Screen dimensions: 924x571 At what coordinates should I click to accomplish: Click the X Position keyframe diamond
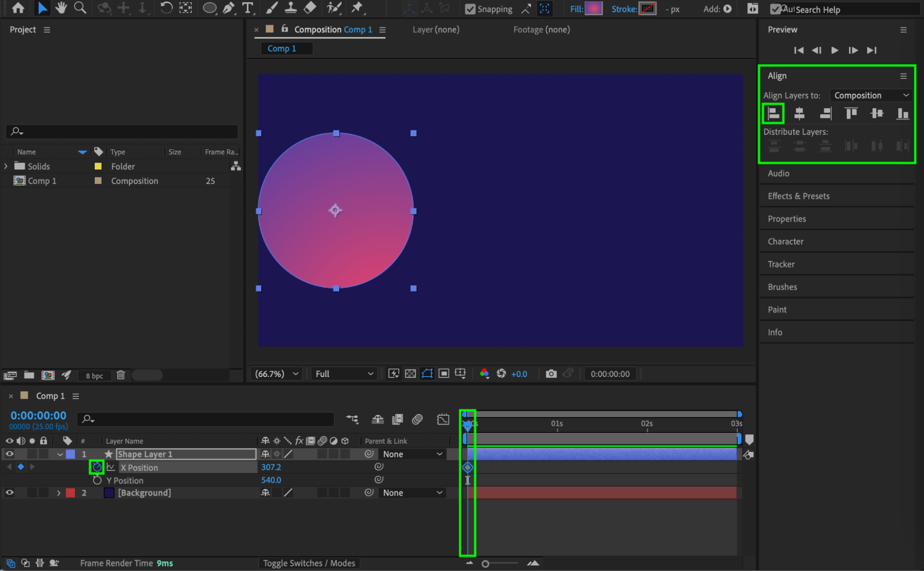[467, 468]
